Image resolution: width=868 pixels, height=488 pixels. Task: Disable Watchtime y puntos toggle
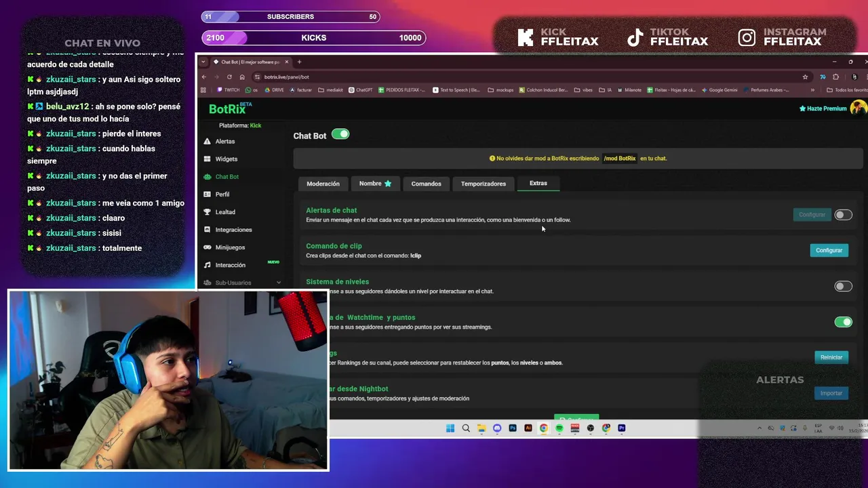pos(843,322)
